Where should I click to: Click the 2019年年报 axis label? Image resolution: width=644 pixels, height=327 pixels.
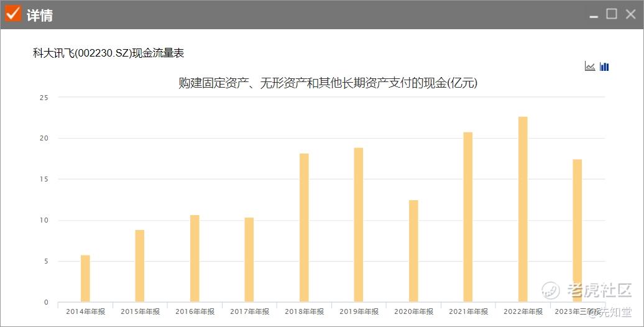[x=359, y=311]
